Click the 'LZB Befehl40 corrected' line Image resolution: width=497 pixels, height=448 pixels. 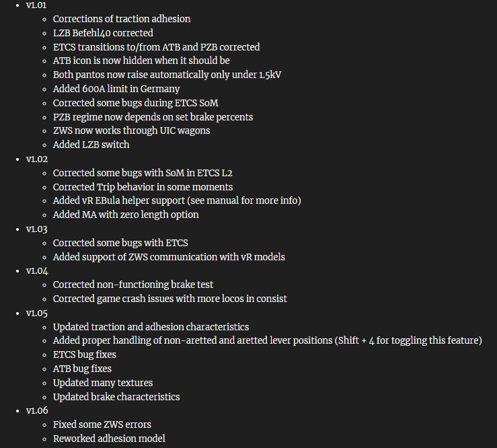click(x=103, y=33)
